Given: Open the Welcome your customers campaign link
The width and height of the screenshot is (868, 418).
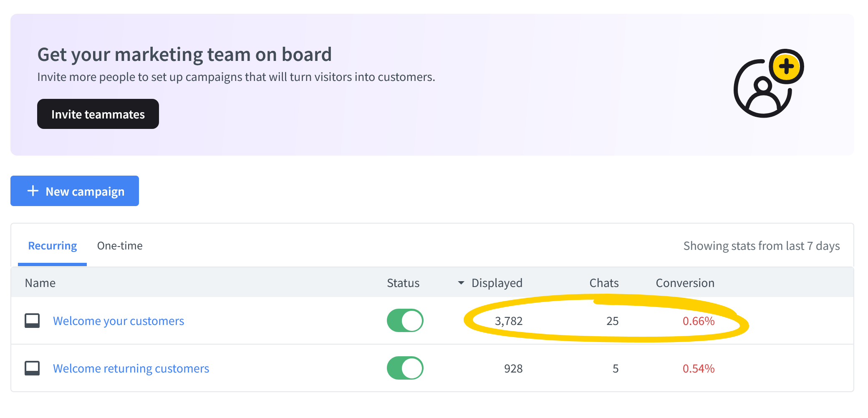Looking at the screenshot, I should [x=119, y=321].
